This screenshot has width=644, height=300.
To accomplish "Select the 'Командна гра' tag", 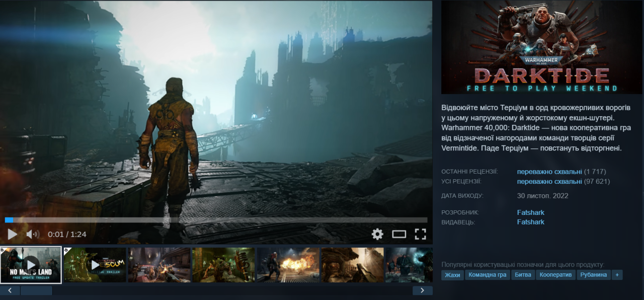I will [487, 275].
